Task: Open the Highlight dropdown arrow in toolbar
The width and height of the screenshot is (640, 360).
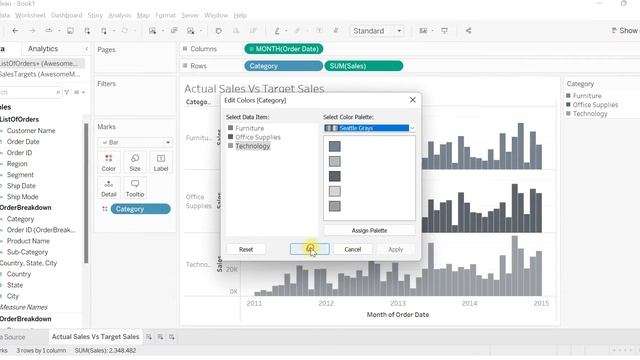Action: click(x=286, y=31)
